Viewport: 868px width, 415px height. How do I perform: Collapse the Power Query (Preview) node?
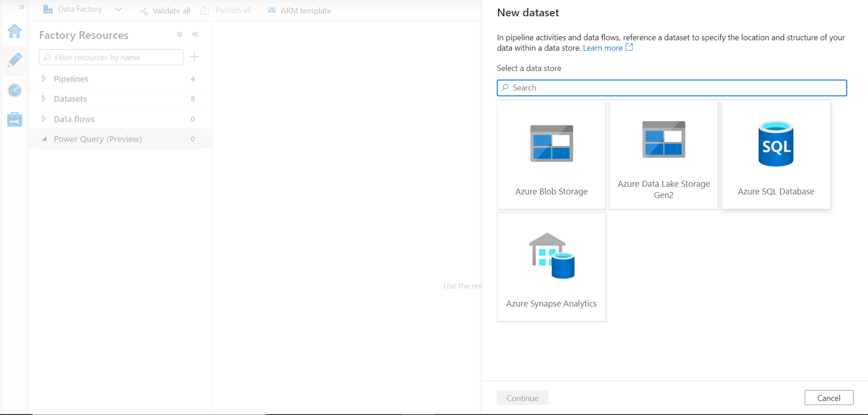click(x=44, y=139)
